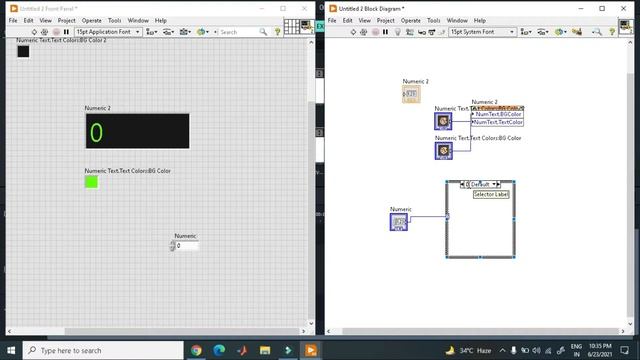
Task: Open Align Objects menu in Front Panel toolbar
Action: (152, 32)
